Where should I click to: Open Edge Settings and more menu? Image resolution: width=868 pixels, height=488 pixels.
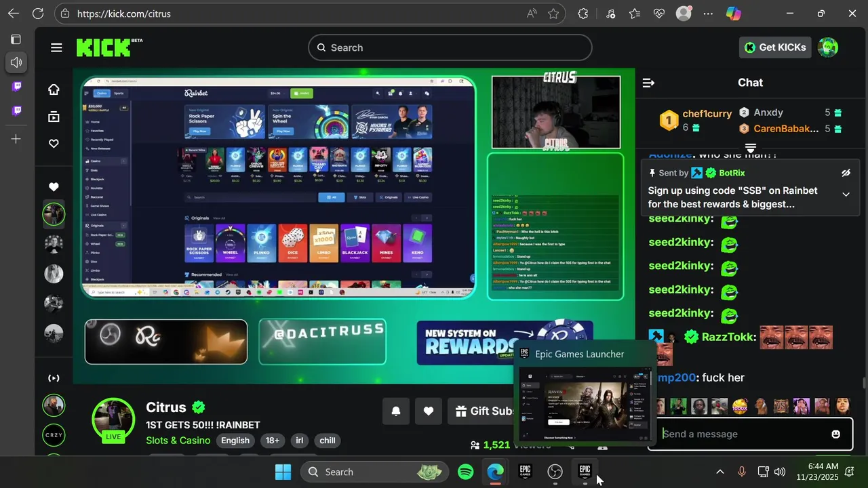tap(709, 14)
